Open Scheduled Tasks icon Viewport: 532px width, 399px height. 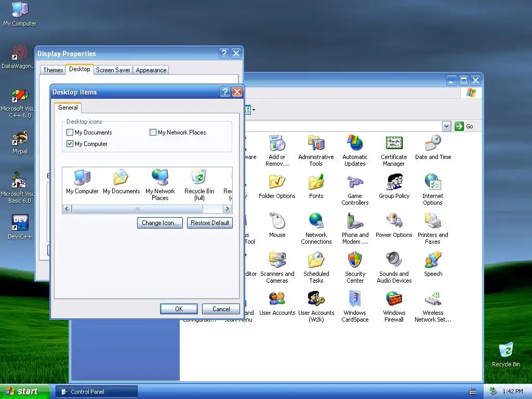pos(316,268)
